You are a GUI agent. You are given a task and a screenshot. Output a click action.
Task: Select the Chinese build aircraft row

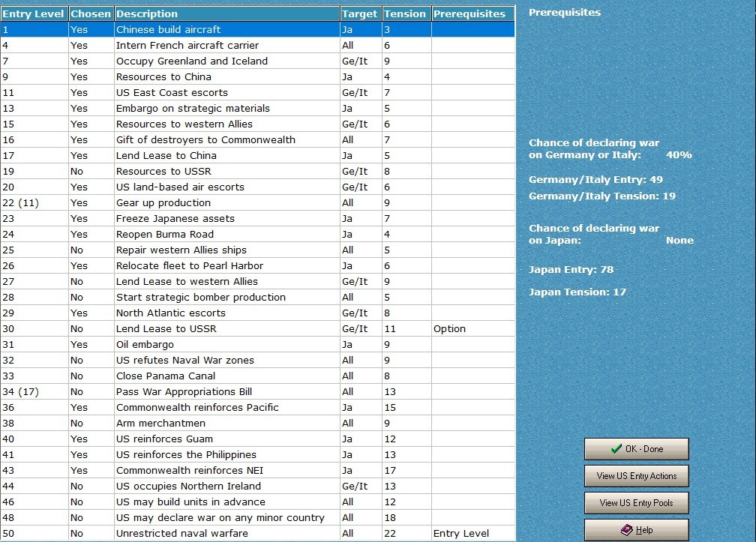[257, 29]
